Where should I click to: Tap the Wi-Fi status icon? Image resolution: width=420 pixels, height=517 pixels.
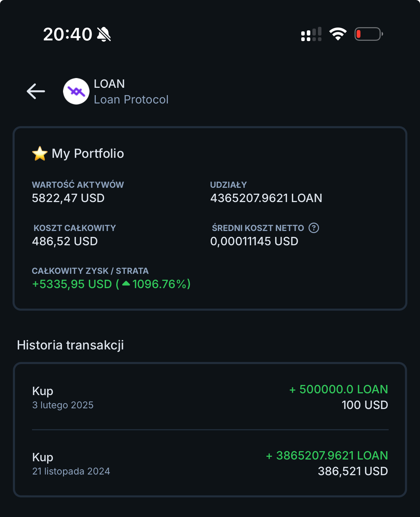pyautogui.click(x=338, y=34)
